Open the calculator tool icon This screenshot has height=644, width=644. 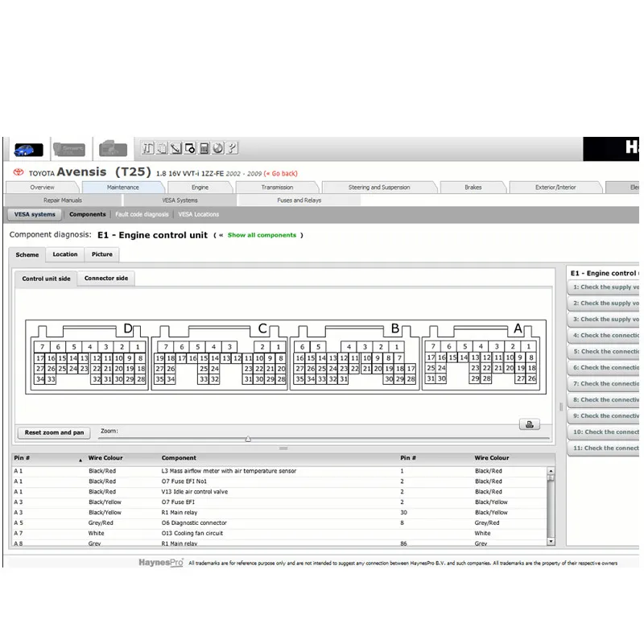pos(204,148)
